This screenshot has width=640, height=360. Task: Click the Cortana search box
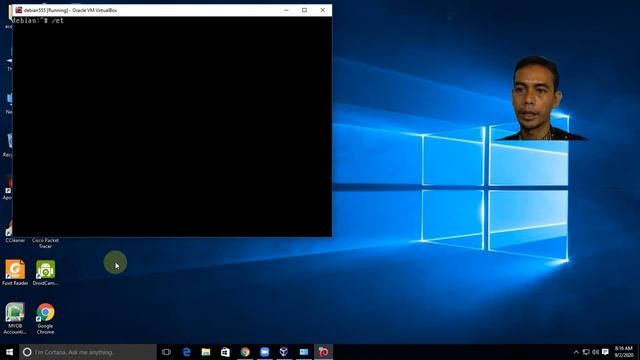(88, 352)
